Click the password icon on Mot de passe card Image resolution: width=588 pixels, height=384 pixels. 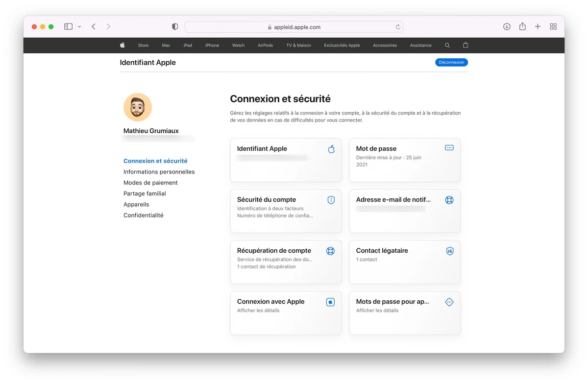[449, 147]
